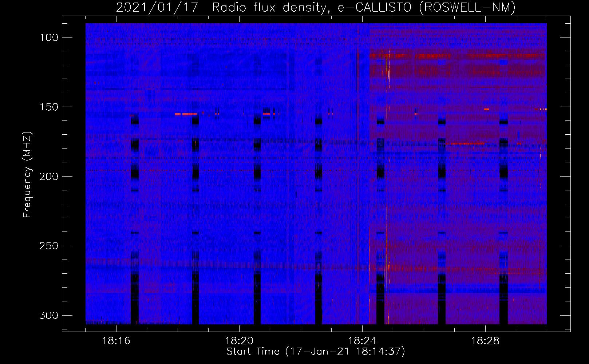Click the 'Frequency (MHZ)' axis title
This screenshot has width=589, height=364.
[x=27, y=175]
